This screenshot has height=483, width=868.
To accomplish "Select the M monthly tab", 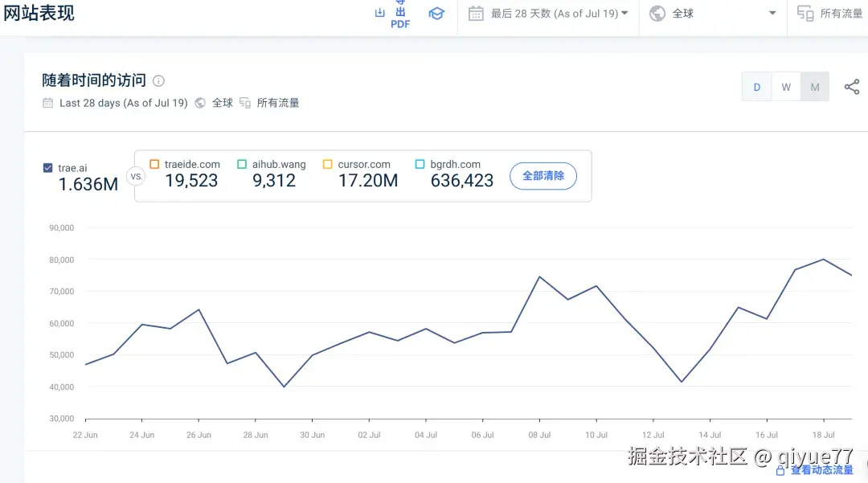I will pyautogui.click(x=815, y=86).
